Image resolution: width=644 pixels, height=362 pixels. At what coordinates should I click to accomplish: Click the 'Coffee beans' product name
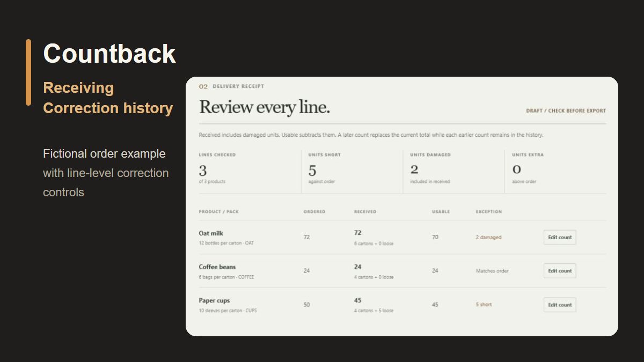217,267
